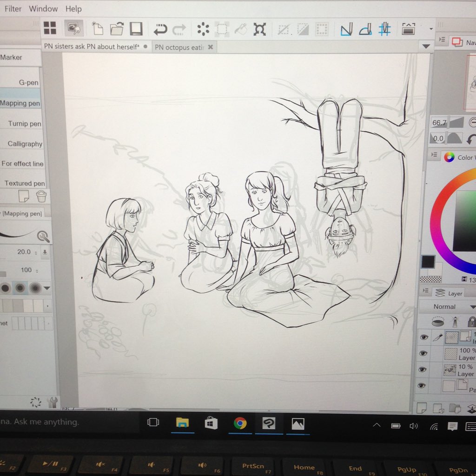Screen dimensions: 476x476
Task: Save the drawing with Save icon
Action: pos(136,28)
